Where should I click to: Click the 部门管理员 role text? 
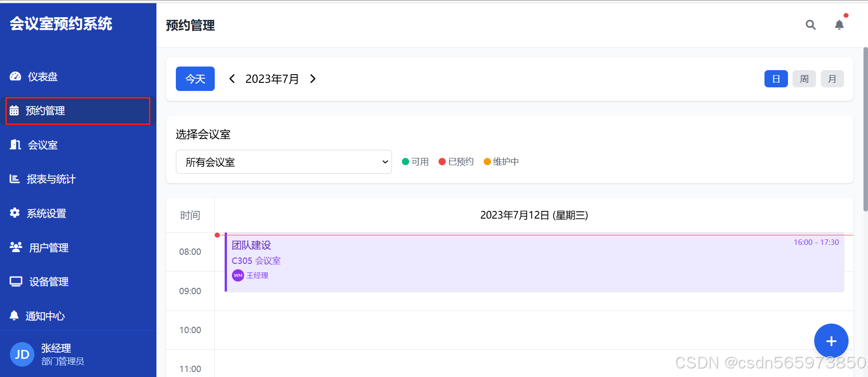63,361
